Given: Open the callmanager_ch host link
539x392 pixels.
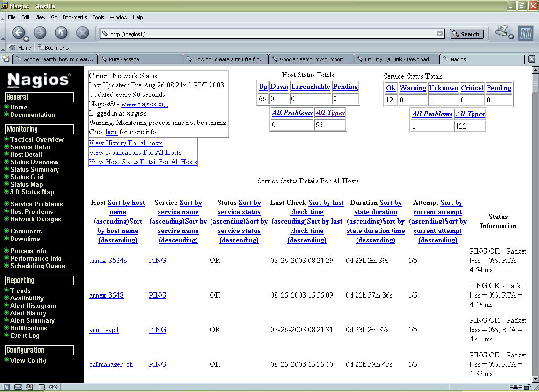Looking at the screenshot, I should tap(111, 364).
